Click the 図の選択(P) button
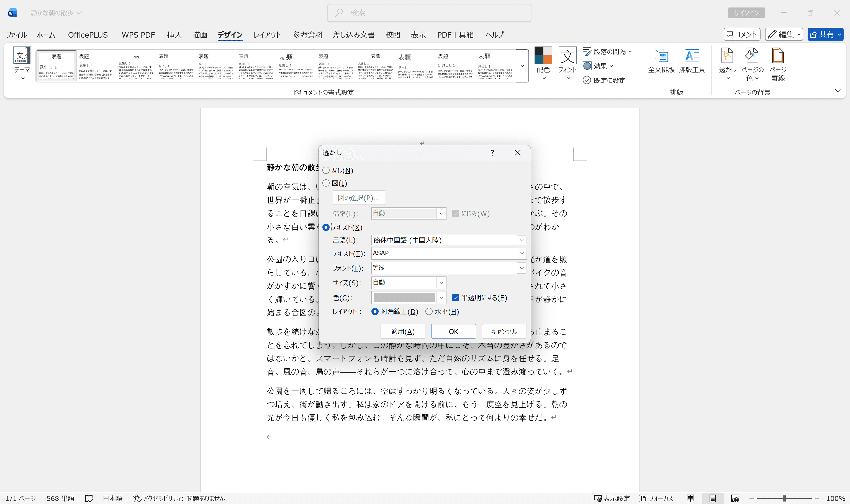Screen dimensions: 850x504 [359, 197]
